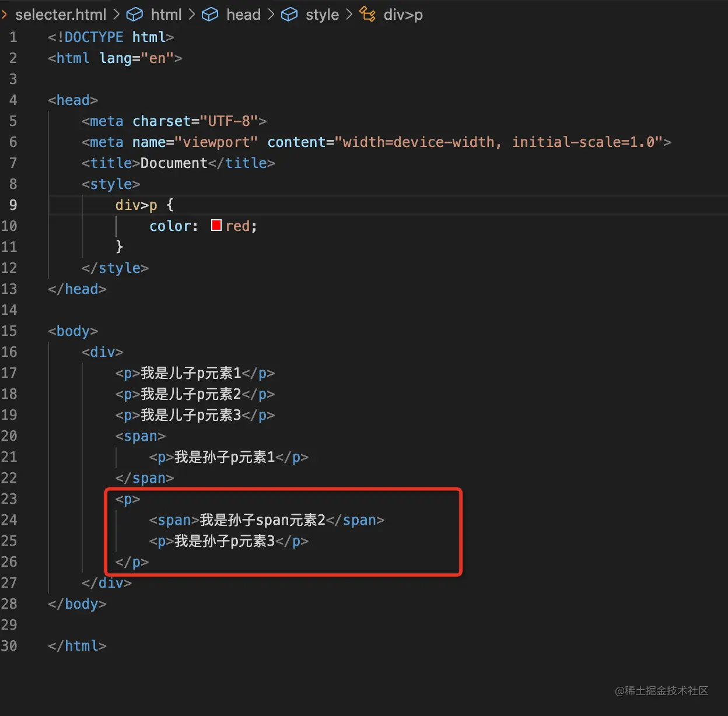Click the closing </head> tag

pyautogui.click(x=77, y=289)
